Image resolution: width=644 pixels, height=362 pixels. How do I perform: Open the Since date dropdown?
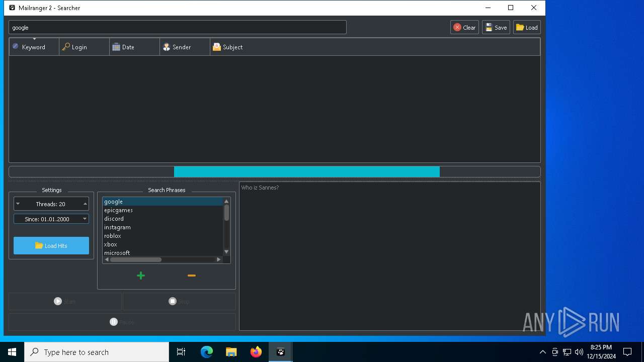coord(85,219)
